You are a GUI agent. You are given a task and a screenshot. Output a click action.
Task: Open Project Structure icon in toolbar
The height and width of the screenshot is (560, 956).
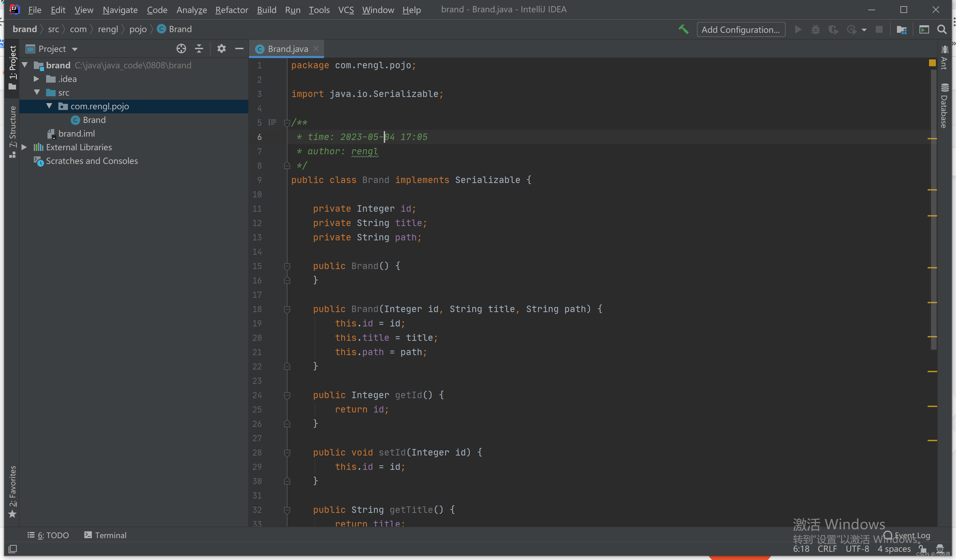[901, 29]
